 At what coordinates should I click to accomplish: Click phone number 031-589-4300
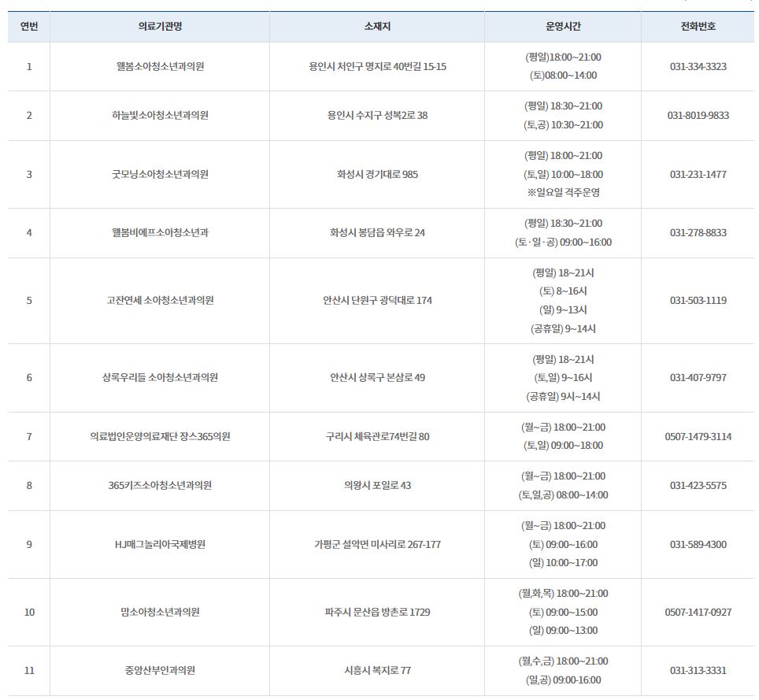coord(698,544)
